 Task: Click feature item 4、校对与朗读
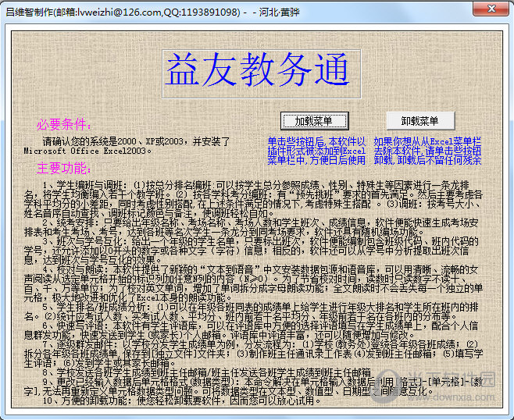point(253,283)
